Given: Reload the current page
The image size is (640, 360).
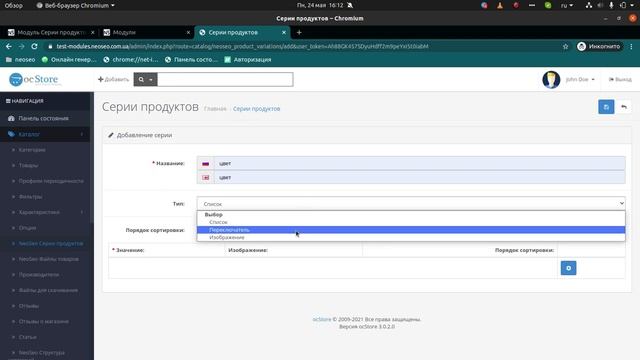Looking at the screenshot, I should [x=34, y=47].
